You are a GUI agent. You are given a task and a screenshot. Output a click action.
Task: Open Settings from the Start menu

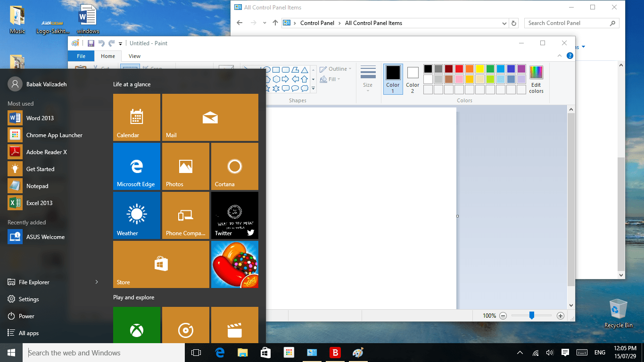coord(29,299)
